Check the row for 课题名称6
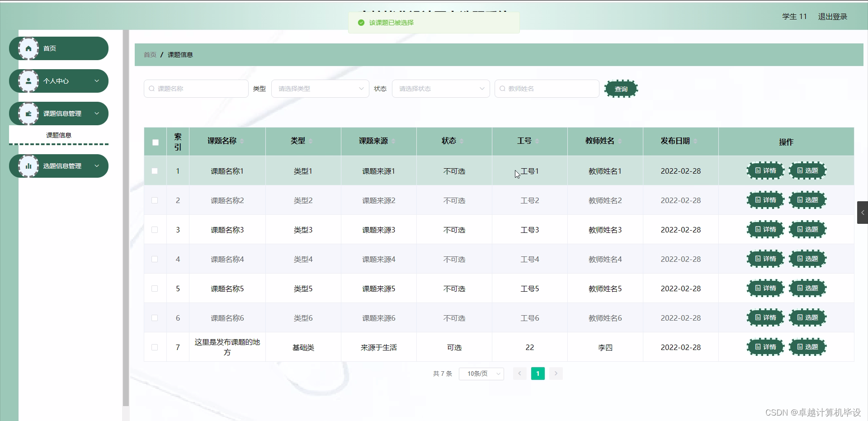This screenshot has height=421, width=868. (x=155, y=318)
